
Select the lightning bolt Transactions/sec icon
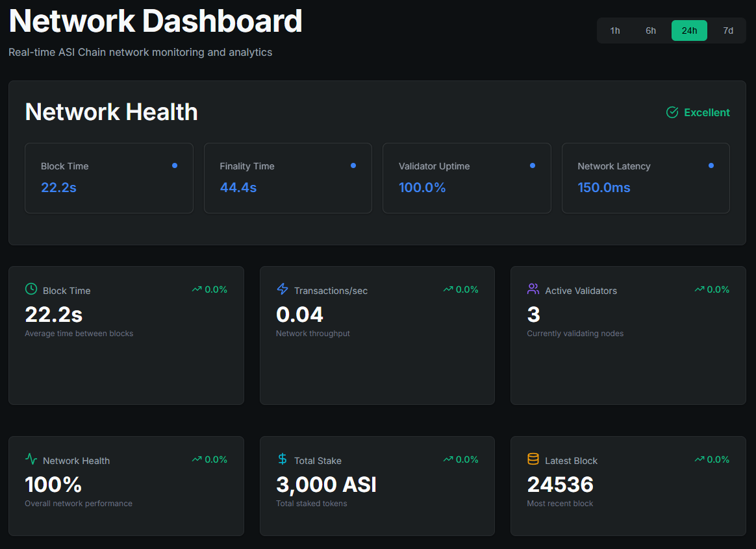[281, 289]
